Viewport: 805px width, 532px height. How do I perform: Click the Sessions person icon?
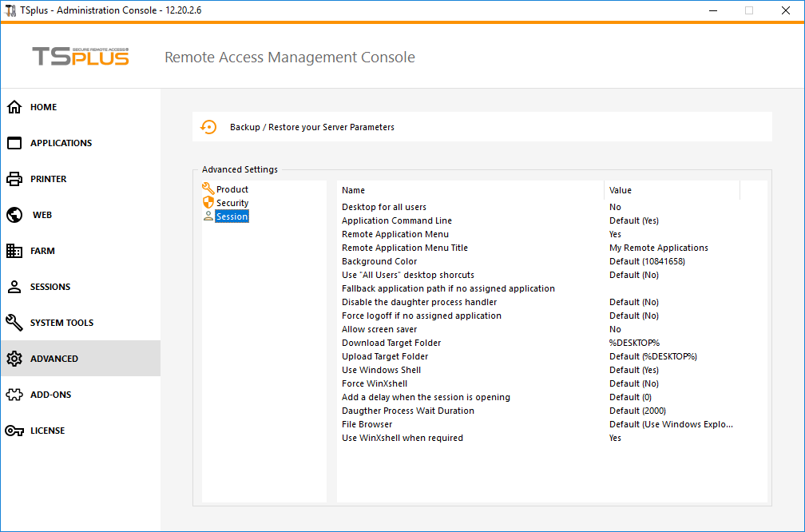coord(14,287)
